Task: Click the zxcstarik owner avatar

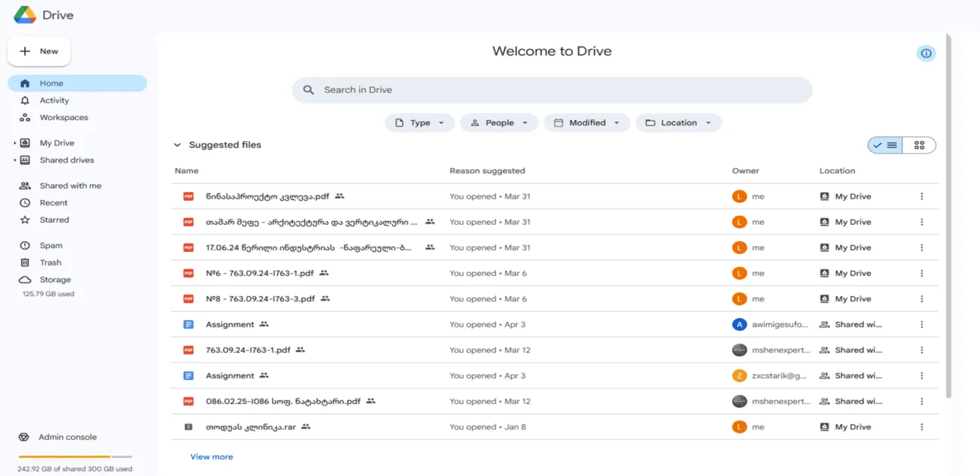Action: tap(739, 376)
